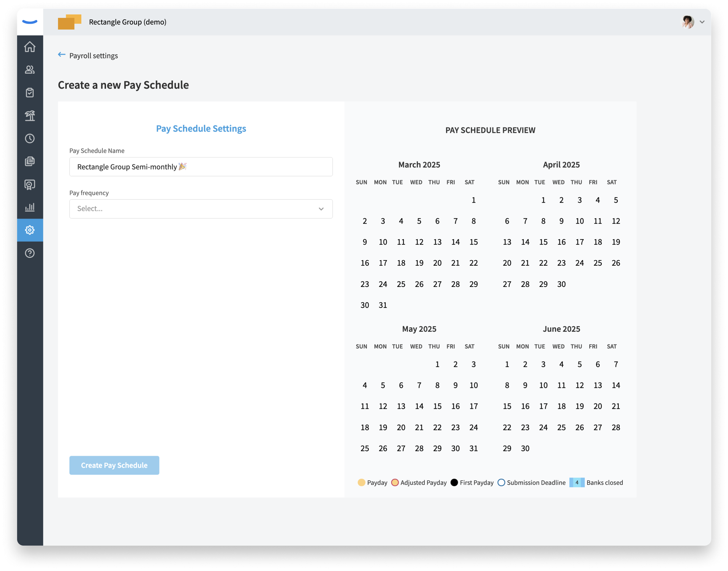Select June 13 in the calendar
The width and height of the screenshot is (728, 571).
(598, 386)
